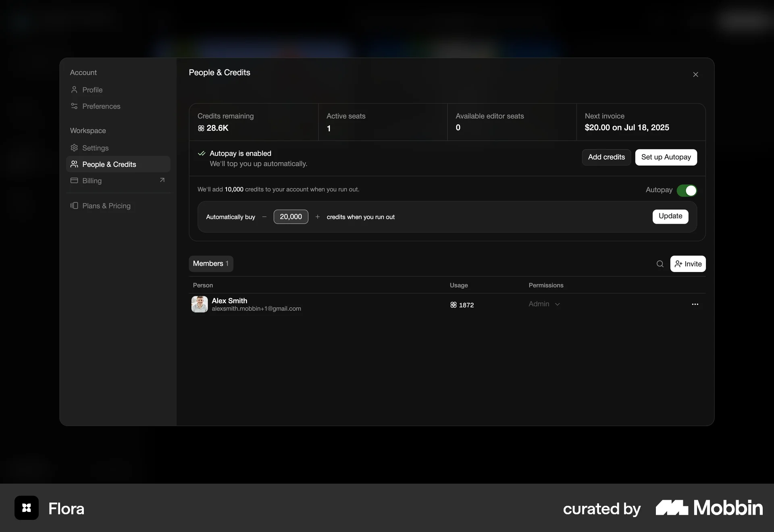
Task: Click the Billing external link arrow icon
Action: pyautogui.click(x=162, y=180)
